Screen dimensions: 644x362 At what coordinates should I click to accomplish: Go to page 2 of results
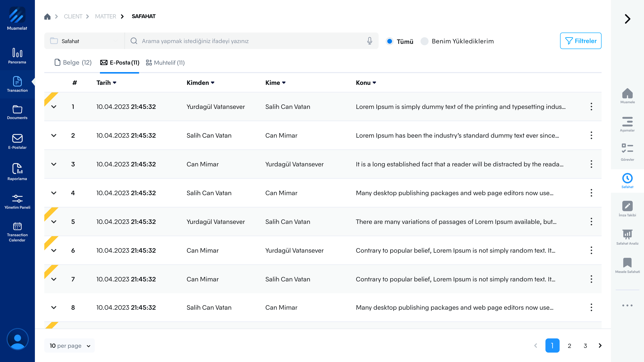coord(569,346)
